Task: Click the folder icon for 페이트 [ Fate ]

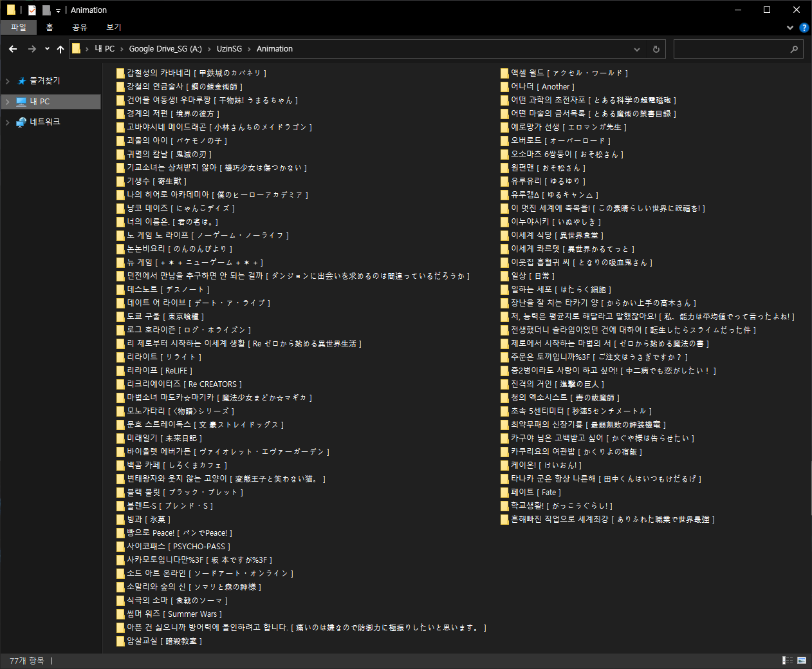Action: [504, 493]
